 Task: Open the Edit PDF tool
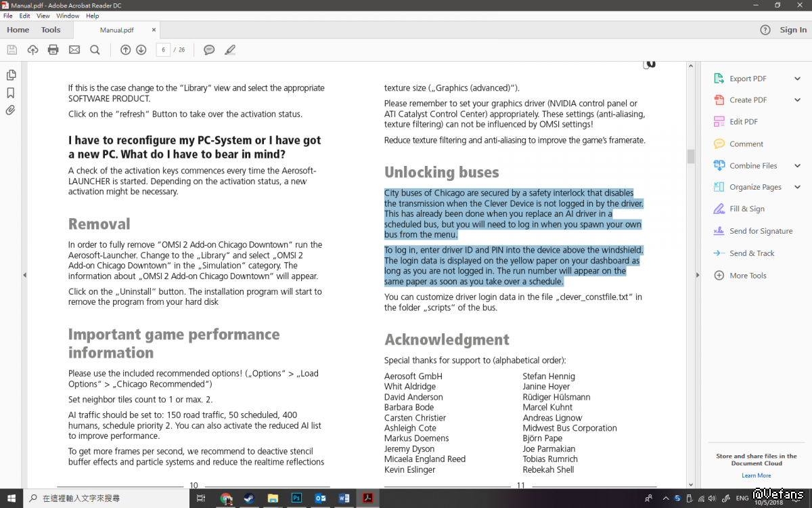tap(744, 122)
